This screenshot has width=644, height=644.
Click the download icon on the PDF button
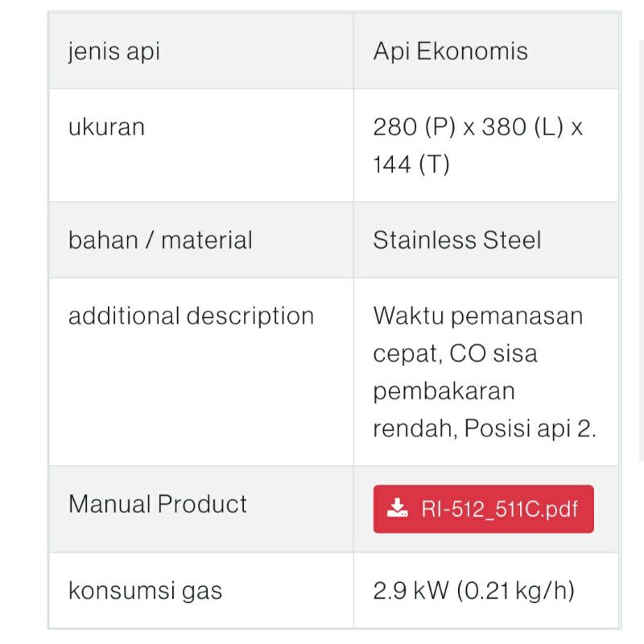(x=397, y=508)
